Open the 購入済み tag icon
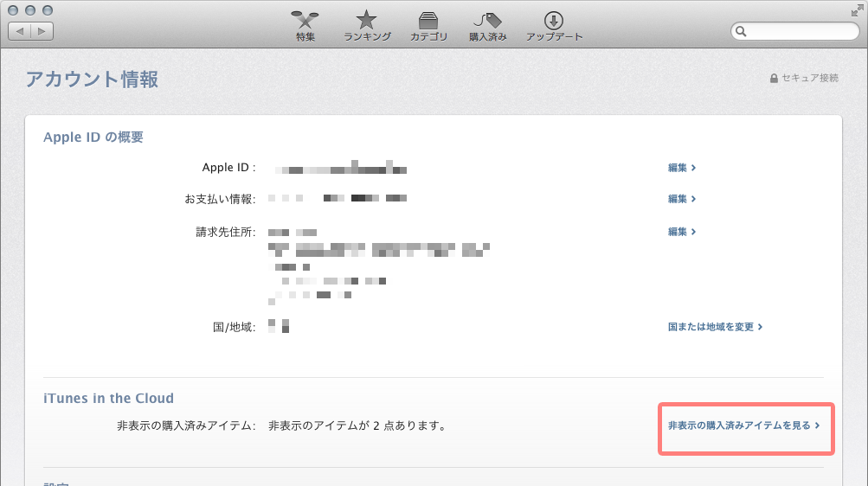This screenshot has height=486, width=868. [x=488, y=26]
